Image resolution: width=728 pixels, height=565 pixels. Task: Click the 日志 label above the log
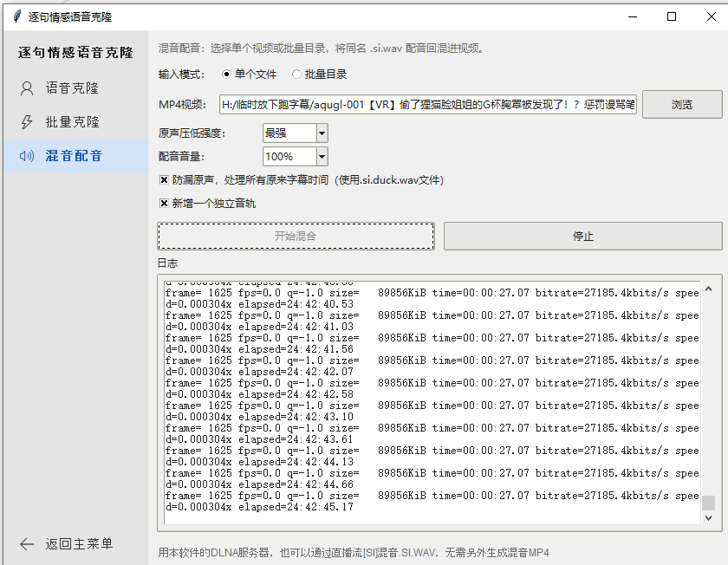click(x=167, y=263)
